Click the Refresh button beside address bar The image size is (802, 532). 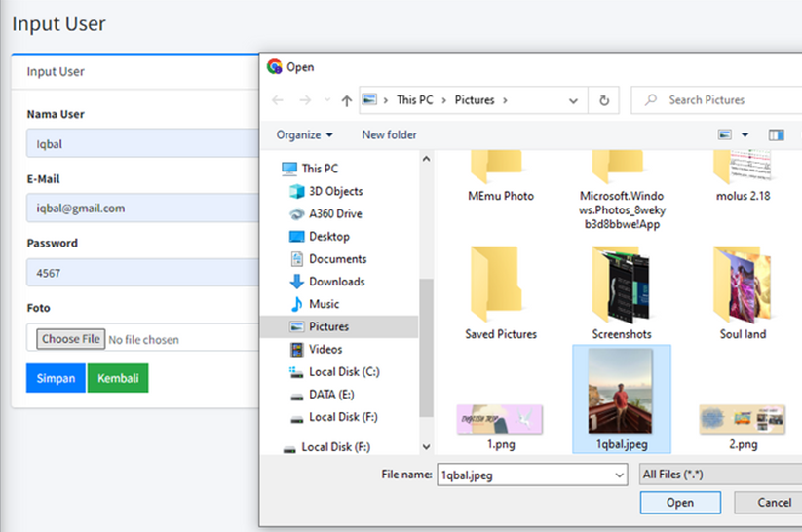[x=604, y=100]
